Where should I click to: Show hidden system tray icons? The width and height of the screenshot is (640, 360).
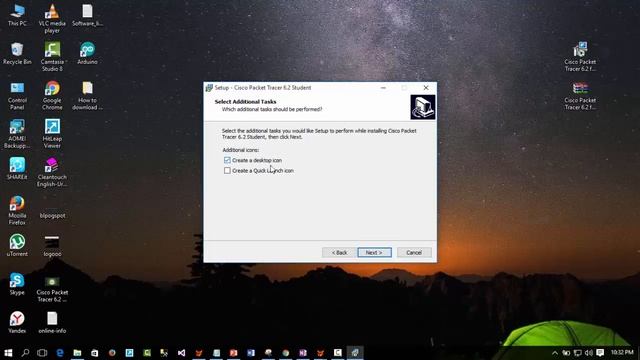(555, 353)
